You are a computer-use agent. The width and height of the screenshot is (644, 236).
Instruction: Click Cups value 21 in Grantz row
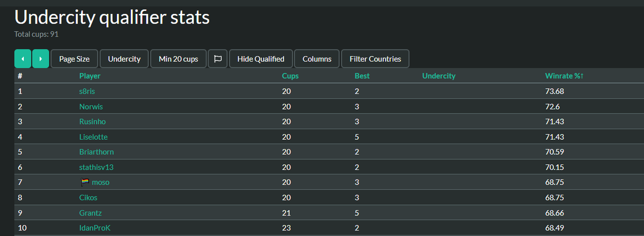286,213
